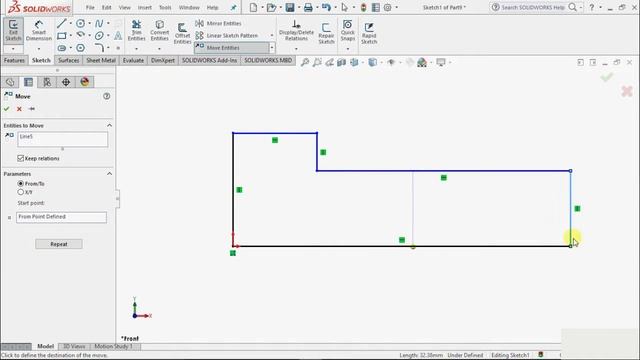Cancel the Move with red X
Image resolution: width=640 pixels, height=360 pixels.
pos(19,109)
